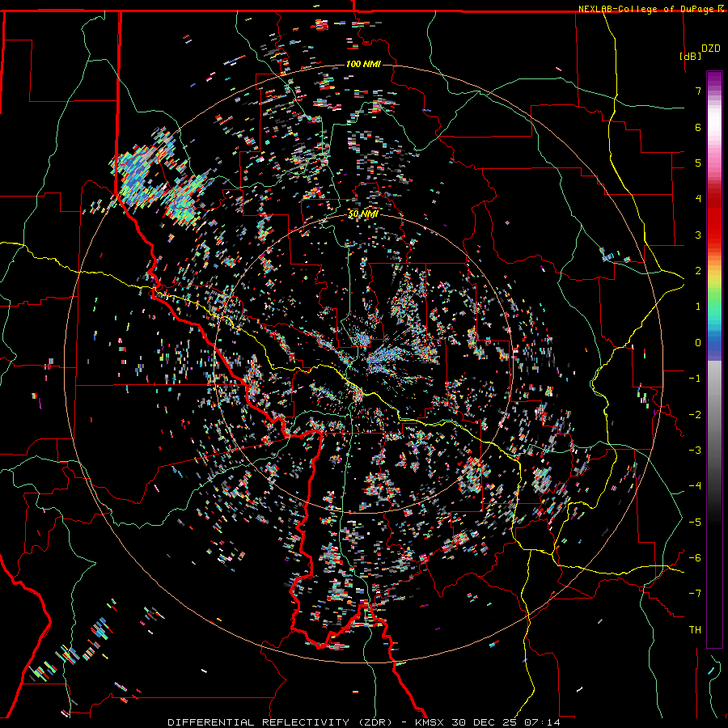Image resolution: width=728 pixels, height=728 pixels.
Task: Click the legend value -1
Action: pyautogui.click(x=695, y=379)
